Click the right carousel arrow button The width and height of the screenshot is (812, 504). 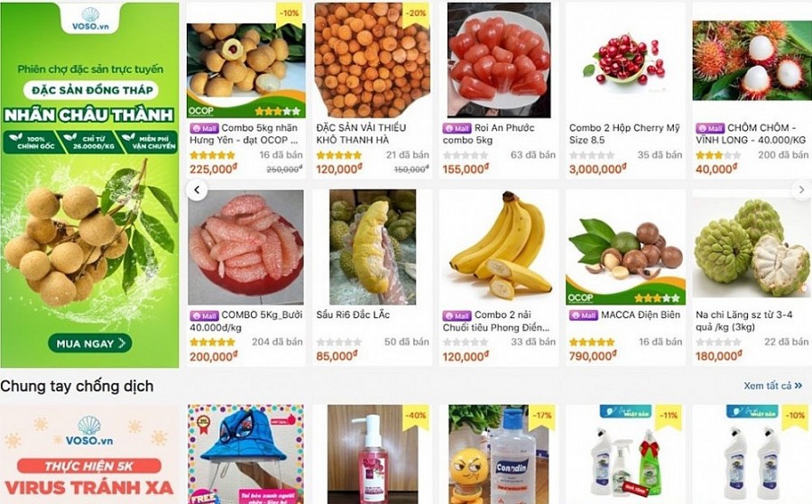tap(801, 190)
